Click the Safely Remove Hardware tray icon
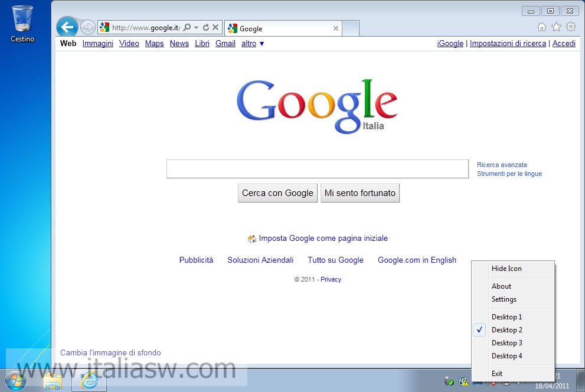This screenshot has width=585, height=392. point(449,381)
